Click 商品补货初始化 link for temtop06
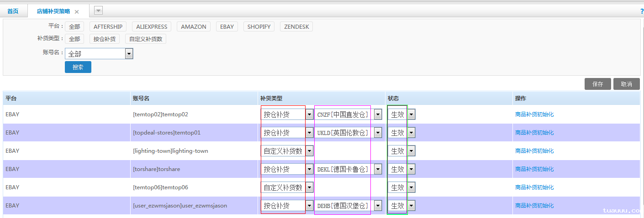 (534, 187)
